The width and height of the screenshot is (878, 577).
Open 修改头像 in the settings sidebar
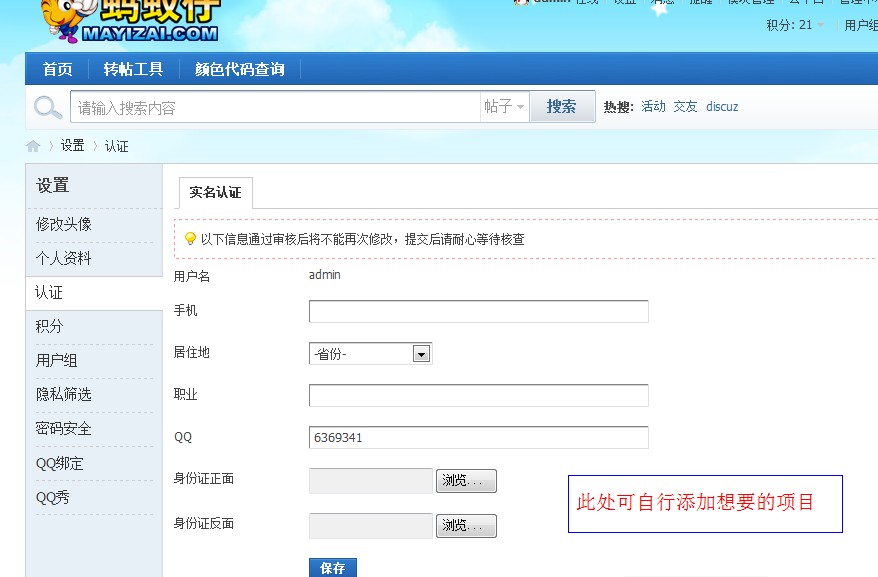tap(63, 224)
